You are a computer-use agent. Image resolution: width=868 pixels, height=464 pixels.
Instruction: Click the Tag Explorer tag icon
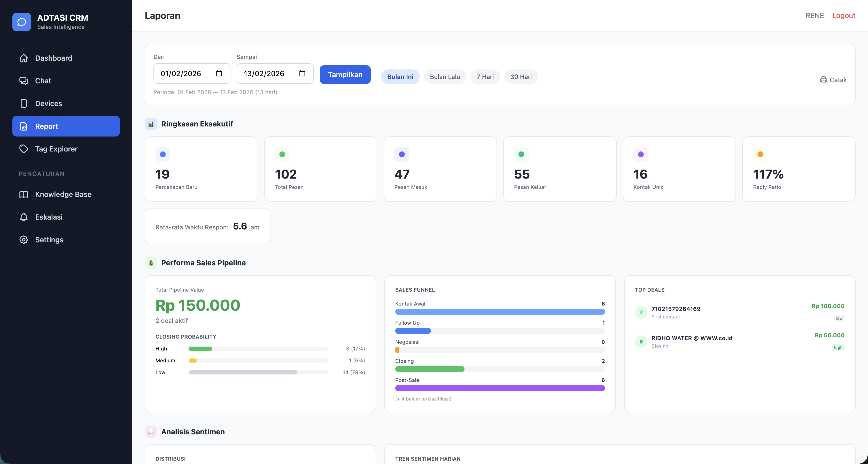24,149
